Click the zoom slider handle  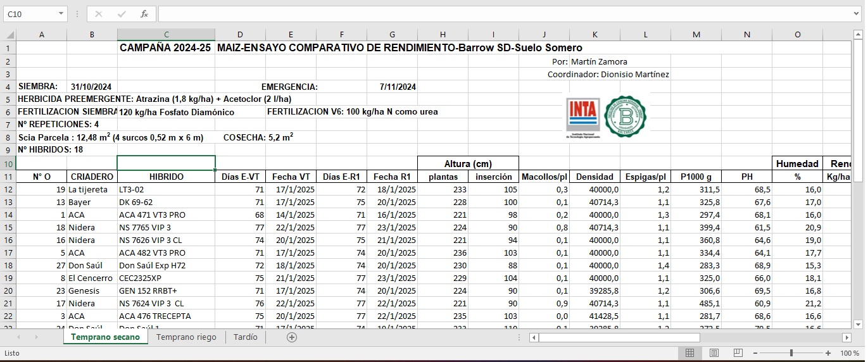coord(791,353)
